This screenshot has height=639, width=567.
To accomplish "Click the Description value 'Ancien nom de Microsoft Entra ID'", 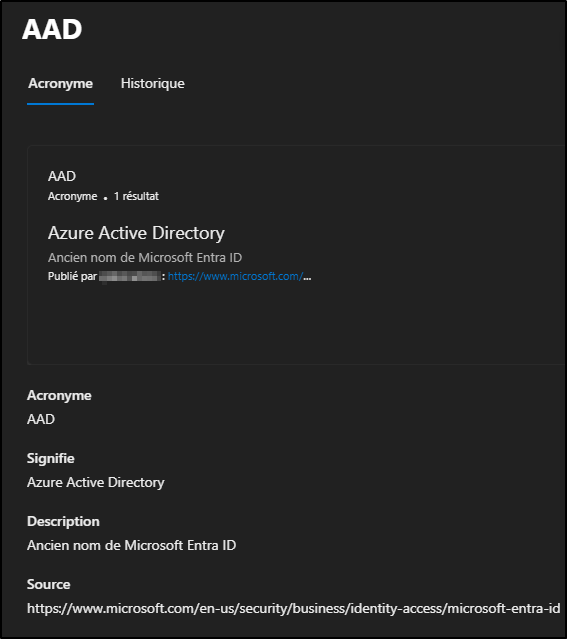I will 131,545.
